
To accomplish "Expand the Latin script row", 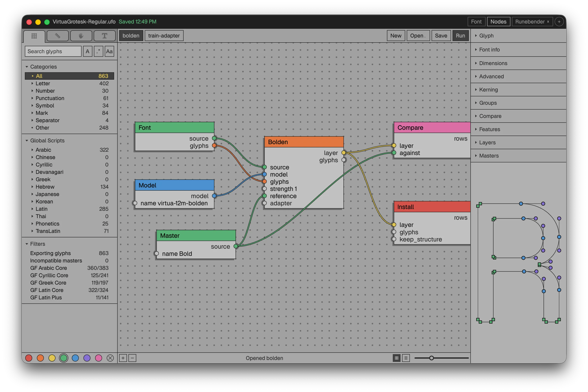I will click(x=32, y=209).
